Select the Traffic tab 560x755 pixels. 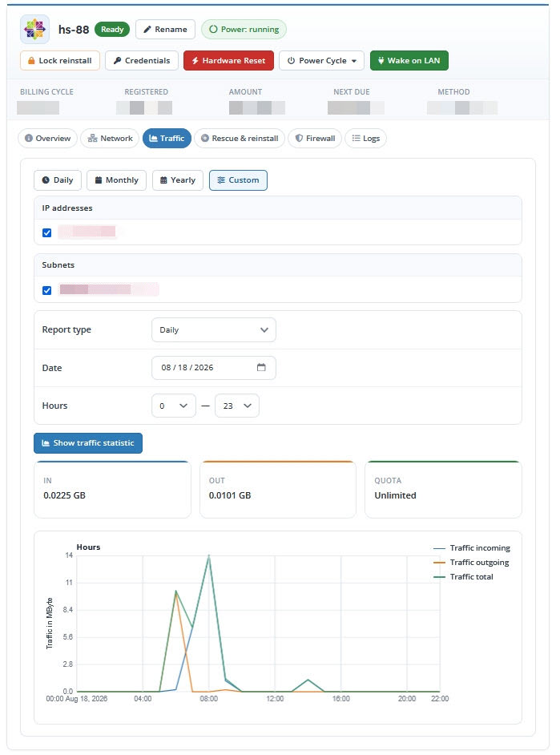[167, 138]
